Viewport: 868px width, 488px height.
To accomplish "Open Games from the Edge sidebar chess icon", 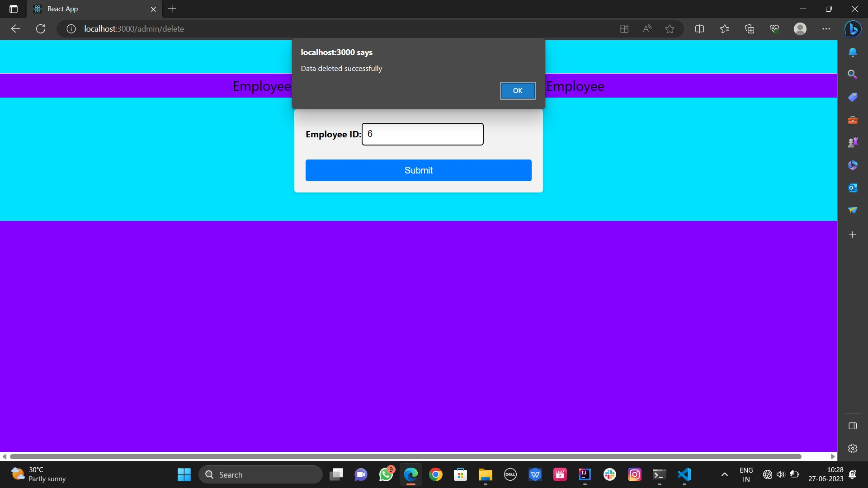I will pos(854,142).
